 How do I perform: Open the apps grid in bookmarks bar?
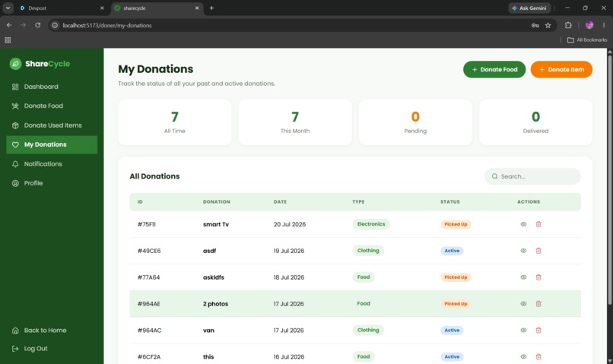coord(8,40)
